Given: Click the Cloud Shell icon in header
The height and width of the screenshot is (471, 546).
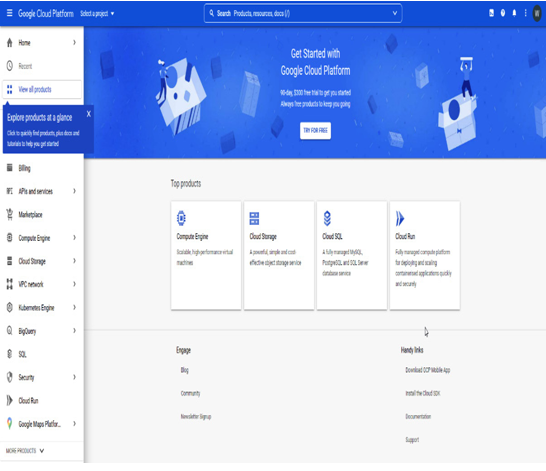Looking at the screenshot, I should pos(491,13).
